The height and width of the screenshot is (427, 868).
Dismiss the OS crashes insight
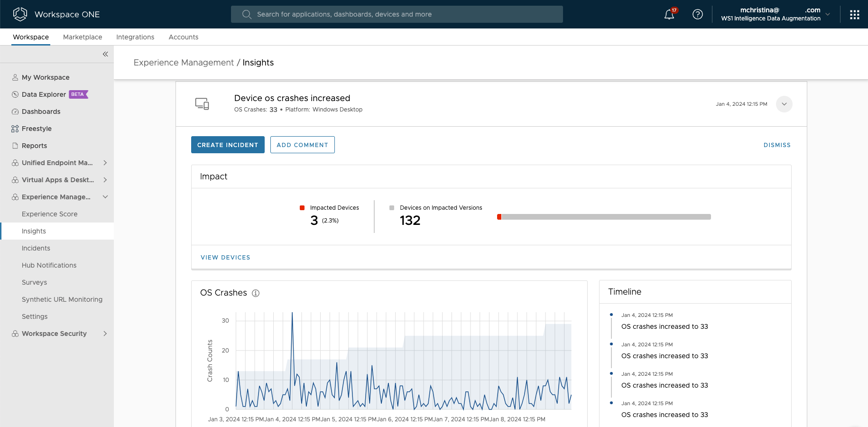point(776,145)
